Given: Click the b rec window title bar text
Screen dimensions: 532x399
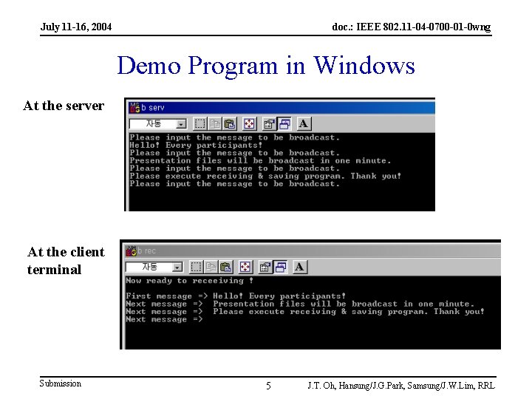Looking at the screenshot, I should (146, 250).
